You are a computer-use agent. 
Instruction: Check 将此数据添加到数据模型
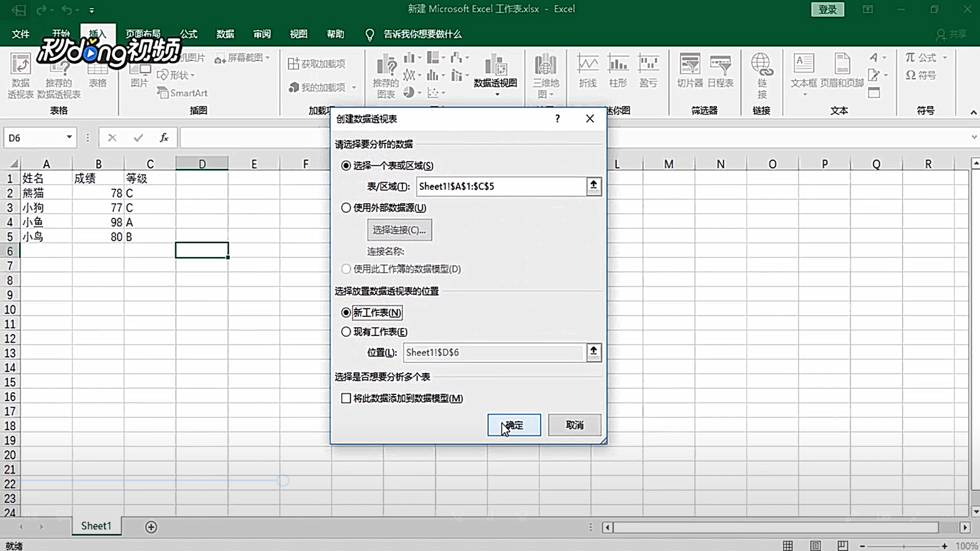(347, 398)
